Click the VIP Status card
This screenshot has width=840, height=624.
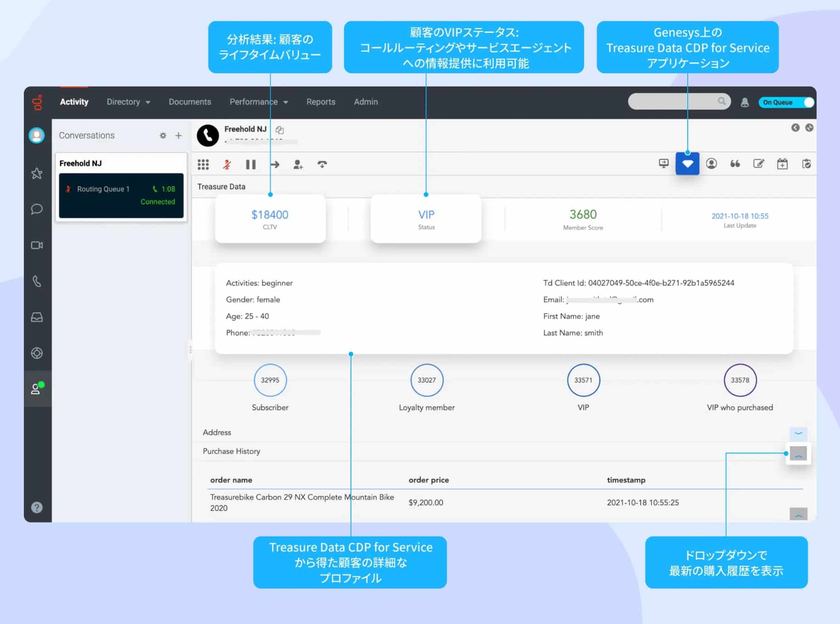(426, 219)
